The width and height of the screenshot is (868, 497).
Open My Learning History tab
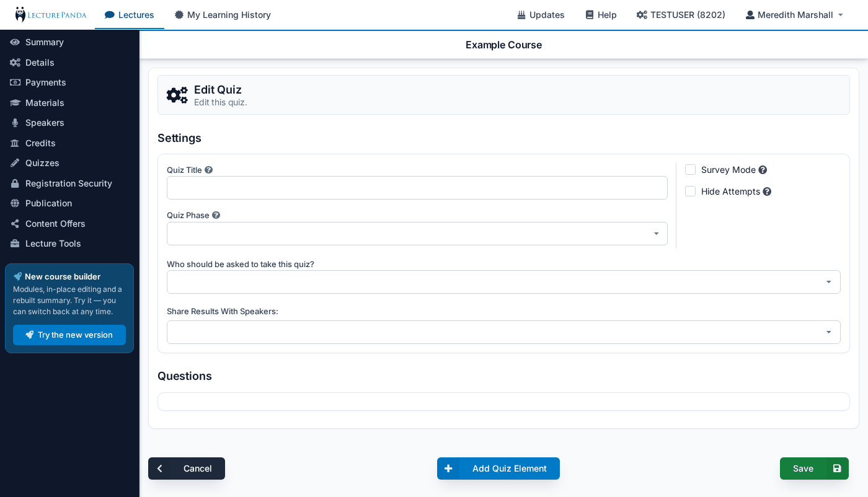click(223, 15)
